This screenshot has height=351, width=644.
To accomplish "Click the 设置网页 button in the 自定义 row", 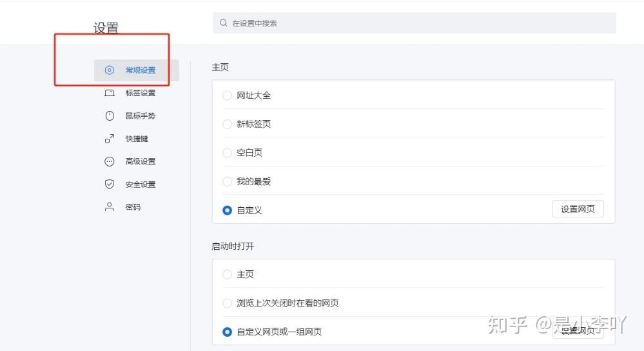I will click(x=578, y=209).
